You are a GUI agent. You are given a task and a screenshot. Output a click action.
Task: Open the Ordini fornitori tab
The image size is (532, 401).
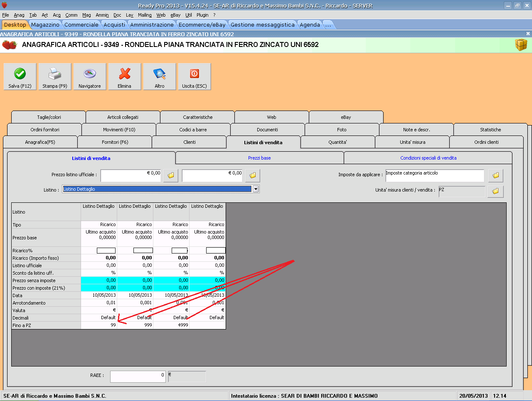click(45, 130)
